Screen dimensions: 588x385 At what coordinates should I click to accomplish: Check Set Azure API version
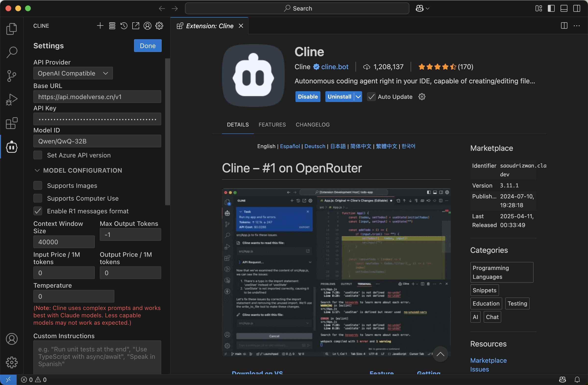point(38,155)
